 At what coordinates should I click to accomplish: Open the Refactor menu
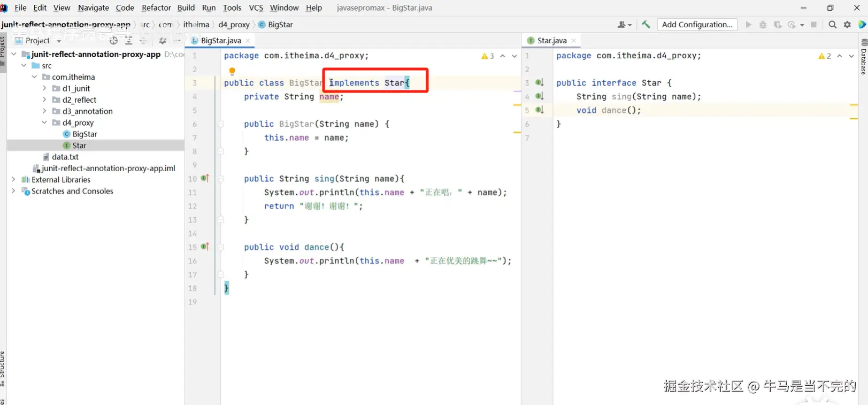156,8
